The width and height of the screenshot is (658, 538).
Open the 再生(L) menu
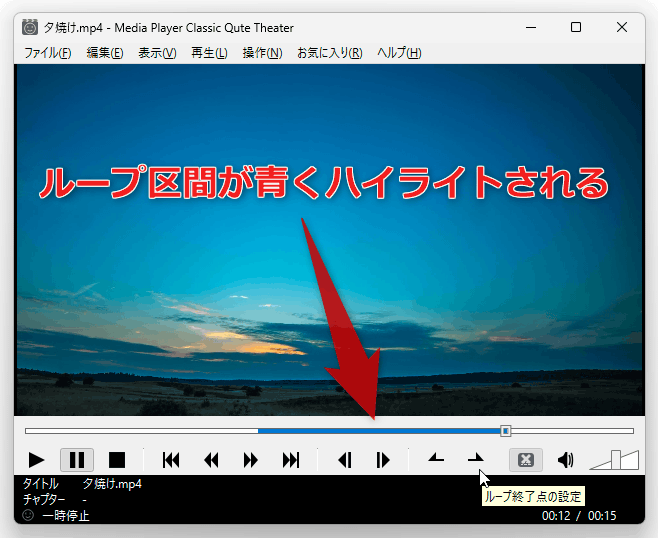pos(209,53)
